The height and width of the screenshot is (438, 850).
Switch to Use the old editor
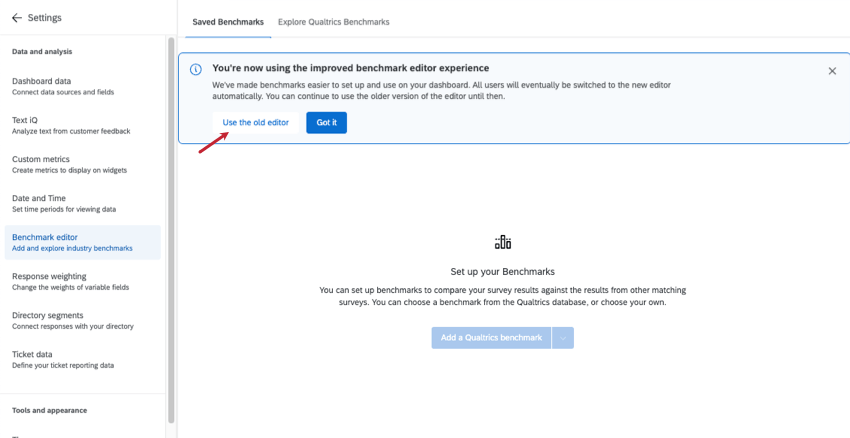[256, 123]
